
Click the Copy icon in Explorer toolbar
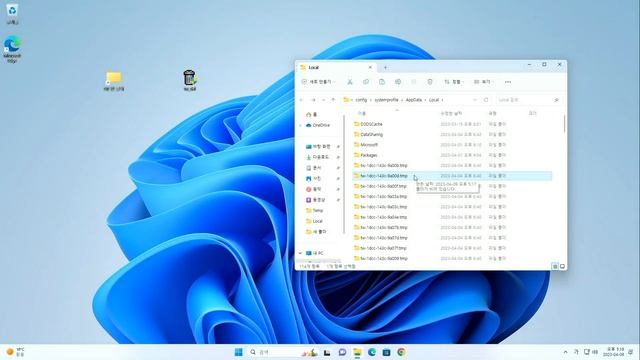pos(366,82)
